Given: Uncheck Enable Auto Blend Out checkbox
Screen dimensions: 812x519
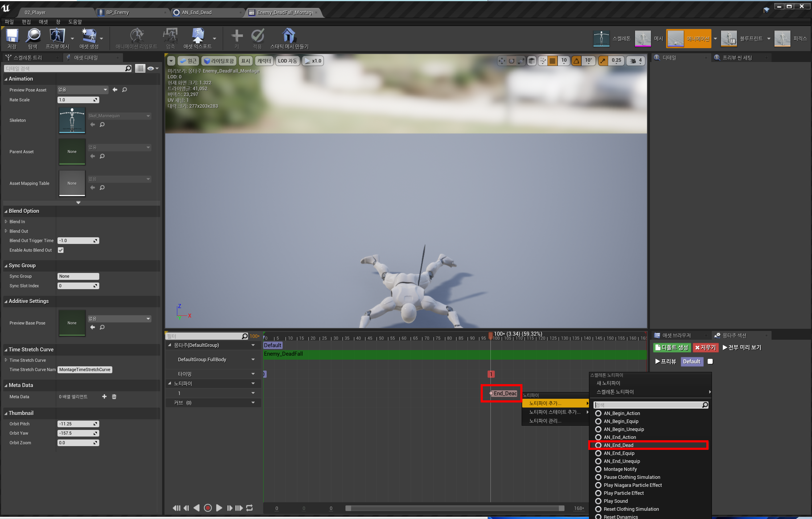Looking at the screenshot, I should (61, 250).
